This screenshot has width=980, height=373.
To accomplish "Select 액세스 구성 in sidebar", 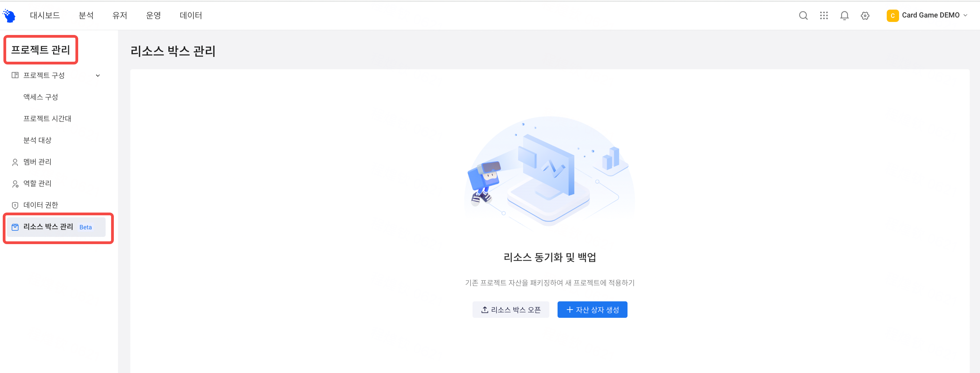I will tap(41, 97).
